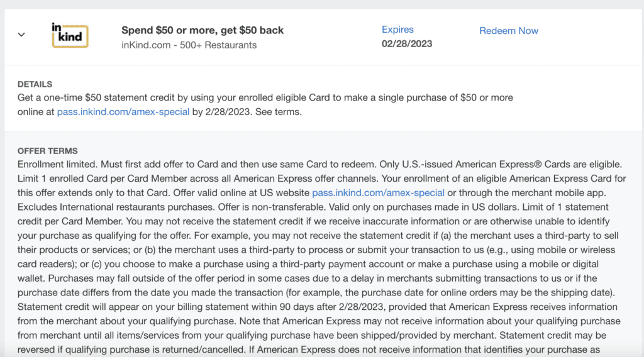The image size is (644, 357).
Task: Click the "inKind.com - 500+ Restaurants" subtitle
Action: point(189,45)
